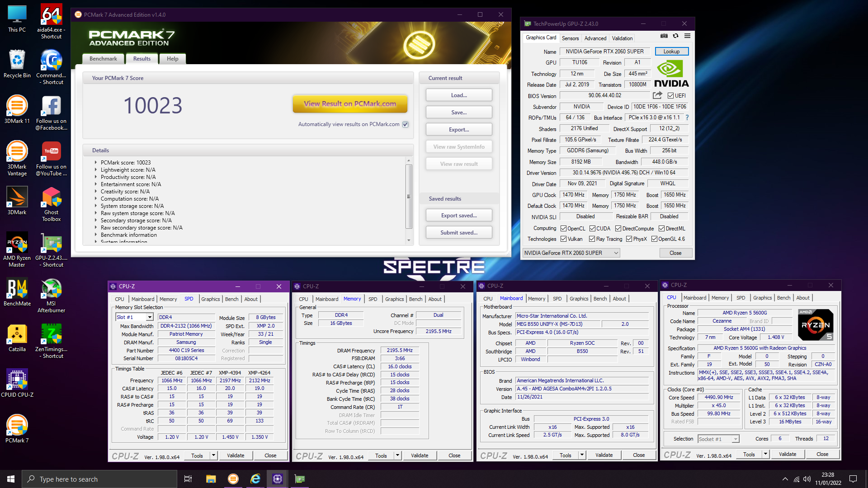Screen dimensions: 868x488
Task: Uncheck automatically view results on PCMark.com
Action: click(x=406, y=124)
